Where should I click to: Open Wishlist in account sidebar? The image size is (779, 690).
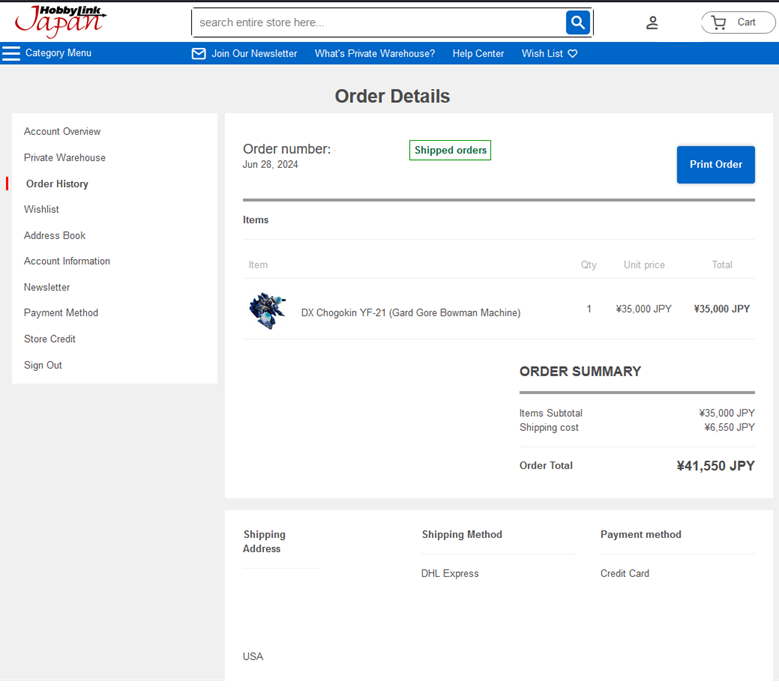pos(41,210)
